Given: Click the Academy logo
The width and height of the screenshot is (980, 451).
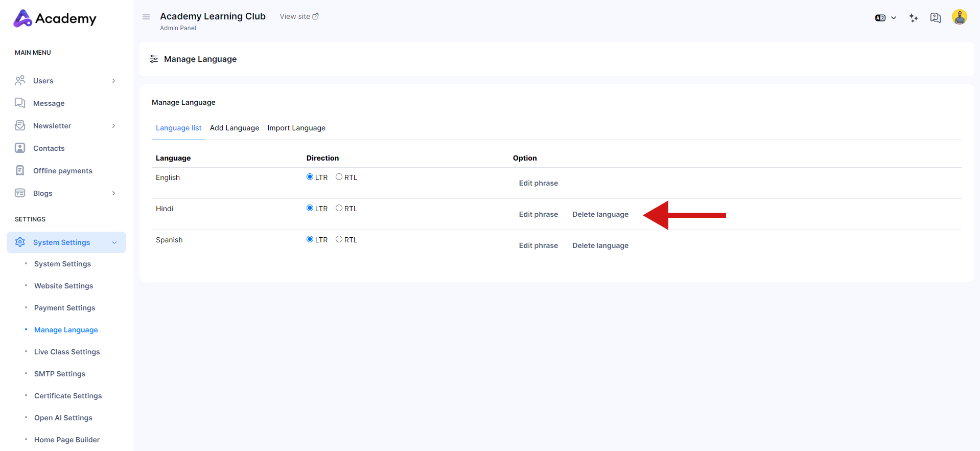Looking at the screenshot, I should [55, 18].
